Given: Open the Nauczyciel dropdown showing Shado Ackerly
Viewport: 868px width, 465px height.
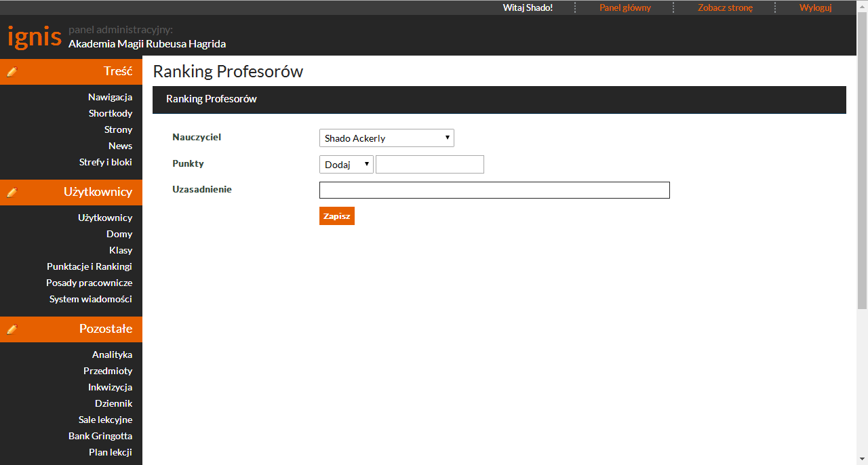Looking at the screenshot, I should [x=387, y=138].
